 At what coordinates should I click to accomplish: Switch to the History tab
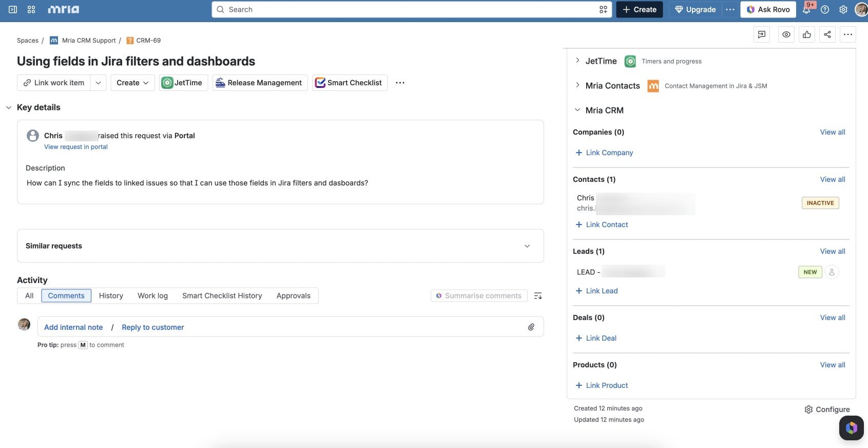pyautogui.click(x=111, y=295)
